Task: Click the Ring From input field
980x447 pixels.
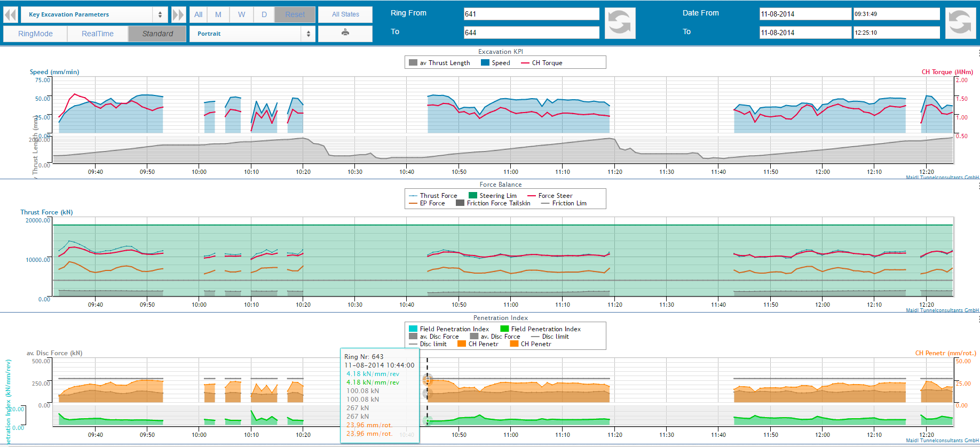Action: click(531, 14)
